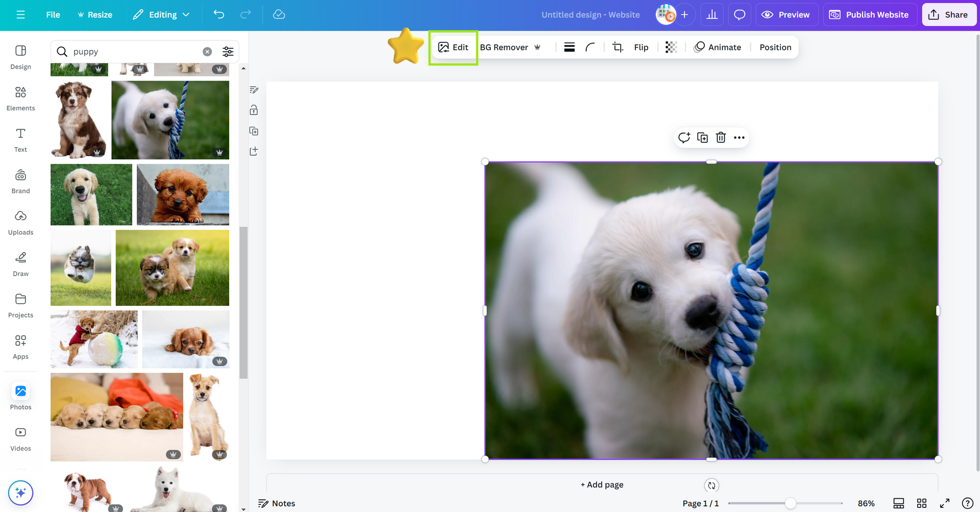Adjust the zoom slider handle
This screenshot has width=980, height=512.
[x=790, y=503]
